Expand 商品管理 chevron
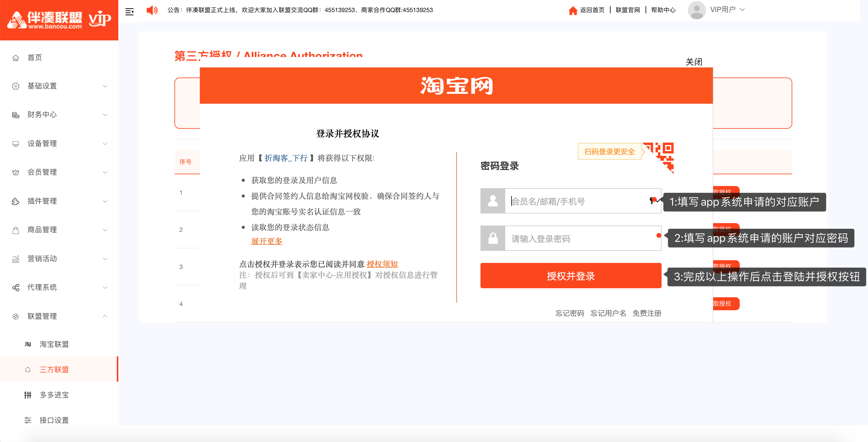This screenshot has height=442, width=868. [105, 230]
